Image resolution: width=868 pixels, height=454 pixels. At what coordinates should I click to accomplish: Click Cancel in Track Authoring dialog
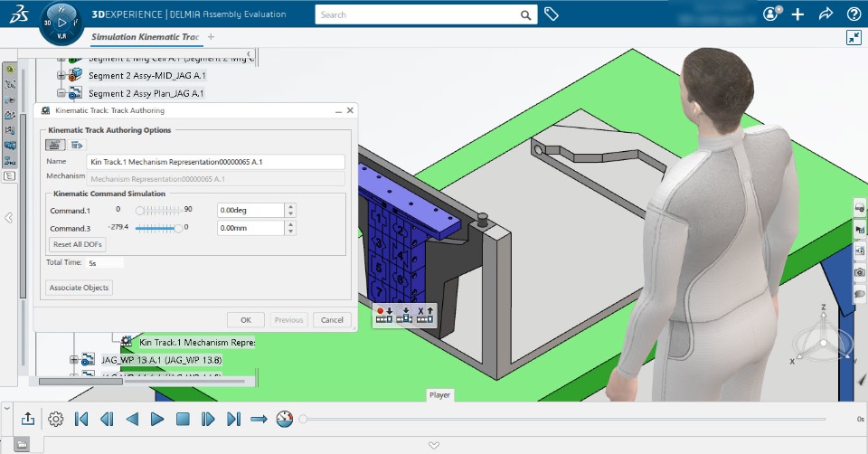pos(332,320)
